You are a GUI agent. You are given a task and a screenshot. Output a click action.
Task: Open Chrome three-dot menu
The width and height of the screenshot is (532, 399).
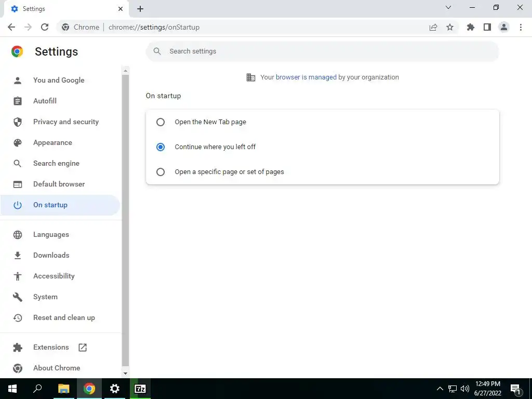(521, 27)
